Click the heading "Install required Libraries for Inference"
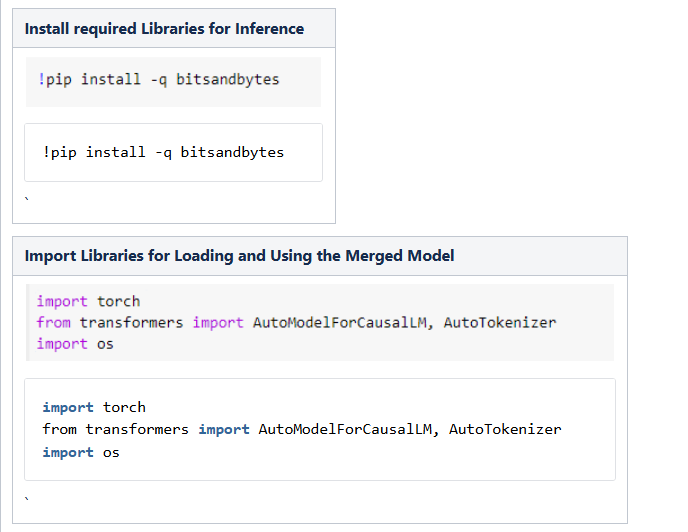 [164, 29]
